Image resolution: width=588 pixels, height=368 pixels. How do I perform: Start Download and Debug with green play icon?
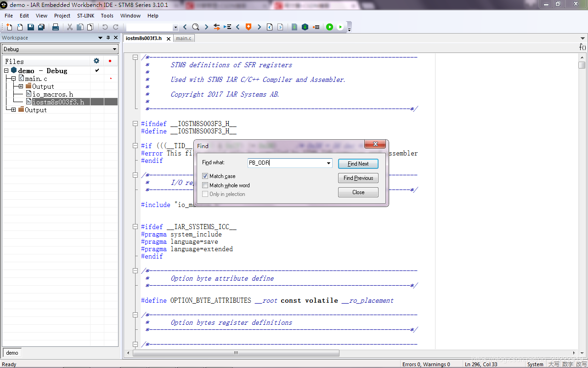[329, 27]
